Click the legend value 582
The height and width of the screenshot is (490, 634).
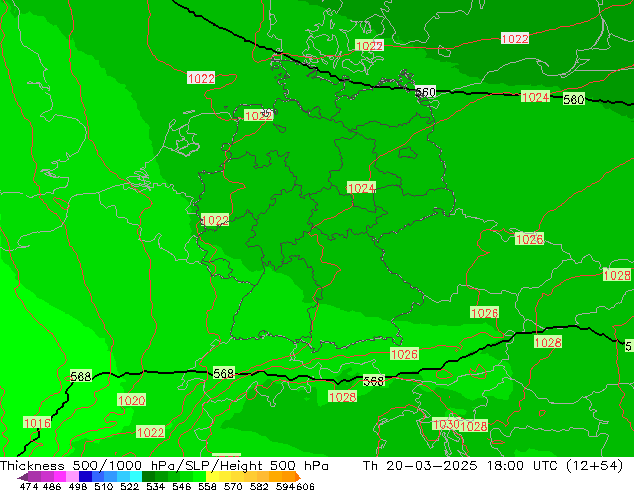(259, 486)
